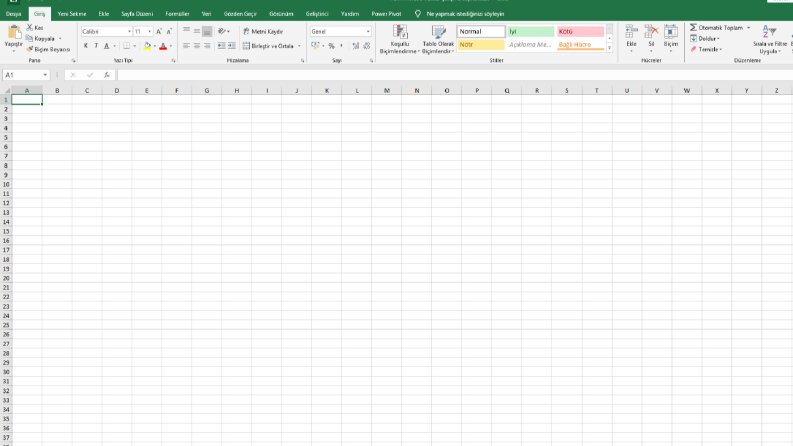Apply the Bağlı Hücre cell style

click(581, 44)
